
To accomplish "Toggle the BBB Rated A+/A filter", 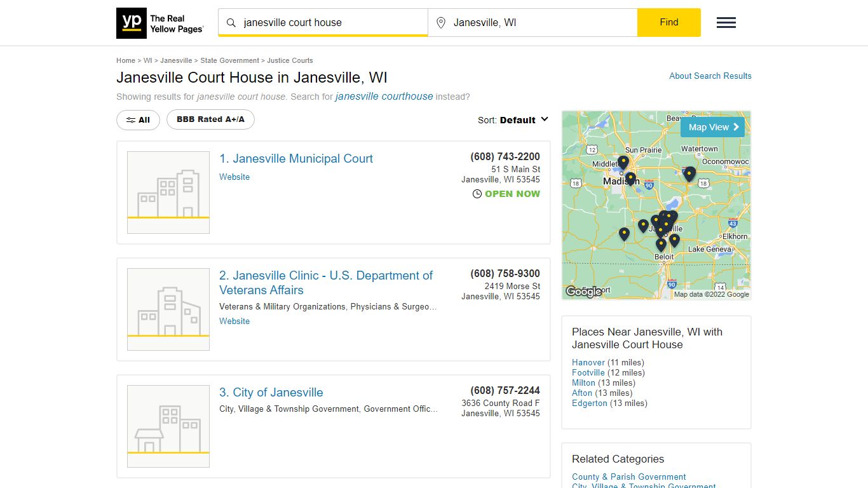I will point(210,119).
